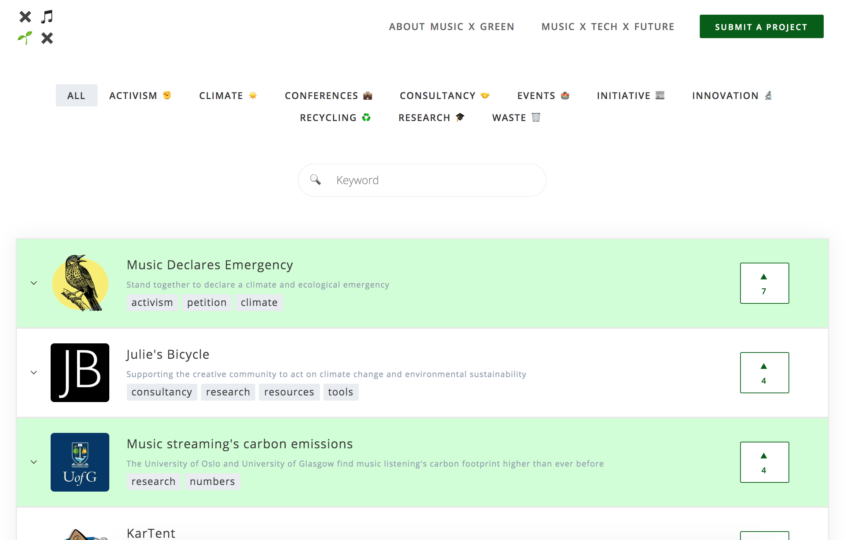Image resolution: width=845 pixels, height=540 pixels.
Task: Open the KarTent project title
Action: tap(150, 533)
